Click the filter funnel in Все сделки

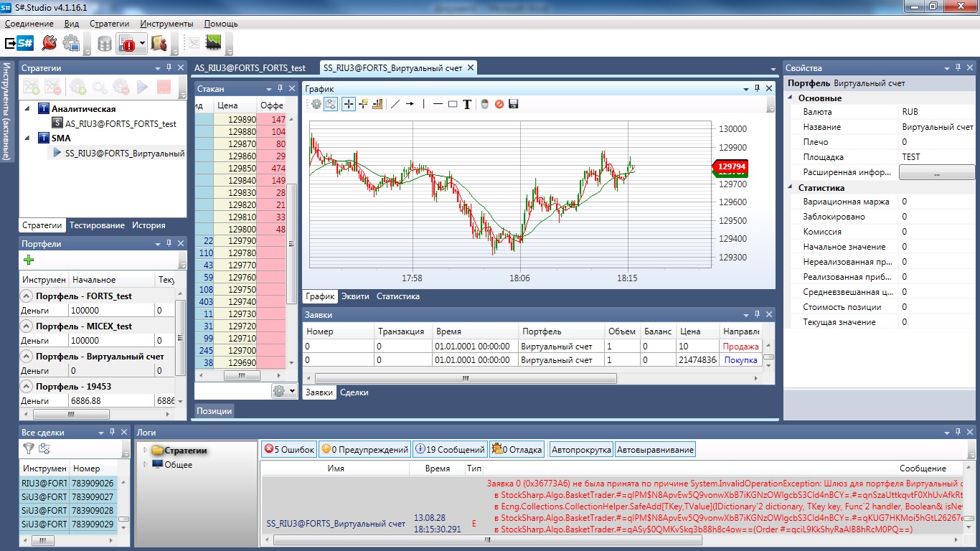click(x=29, y=448)
